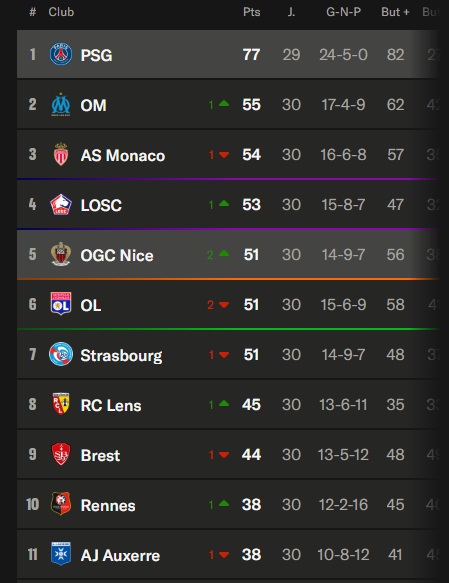Sort table by Pts column header

(252, 12)
